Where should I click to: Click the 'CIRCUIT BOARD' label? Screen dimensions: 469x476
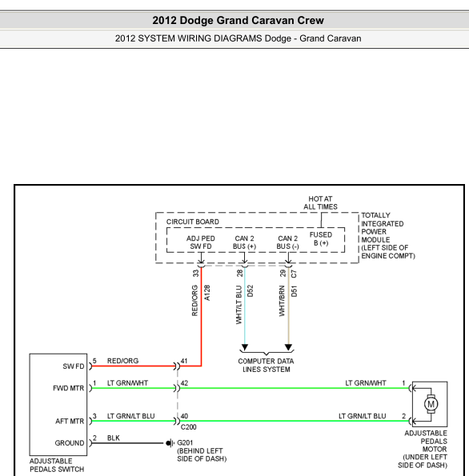(193, 222)
